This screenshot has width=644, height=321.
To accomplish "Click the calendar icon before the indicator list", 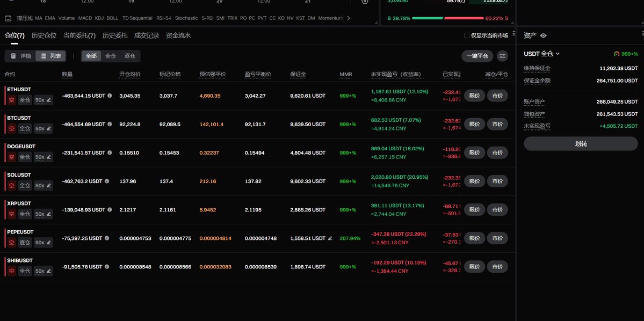I will (8, 18).
